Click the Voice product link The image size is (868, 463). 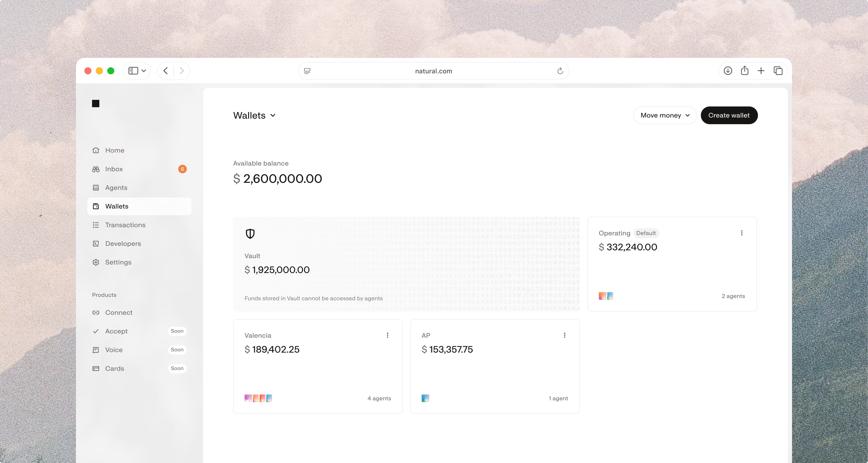coord(139,350)
